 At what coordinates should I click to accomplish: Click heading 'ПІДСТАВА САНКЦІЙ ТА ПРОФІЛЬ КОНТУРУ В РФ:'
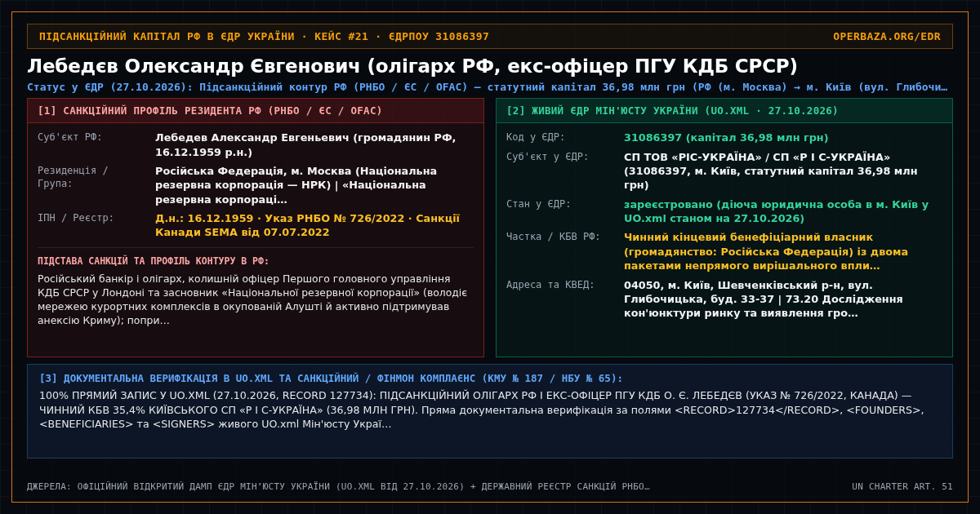coord(154,261)
